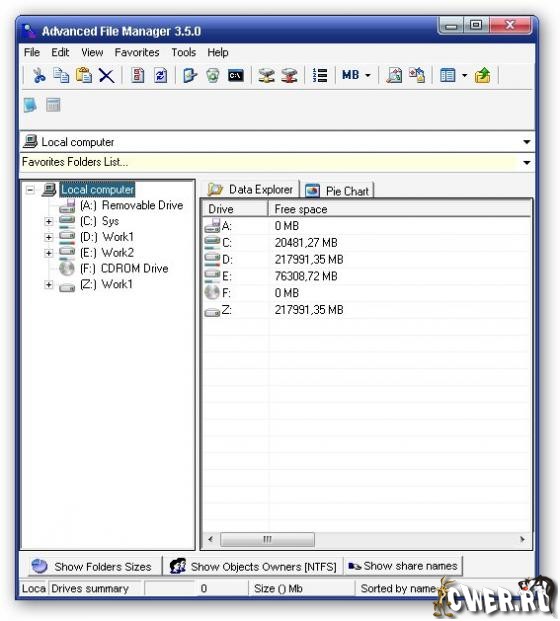Switch to the Pie Chart tab

[338, 191]
